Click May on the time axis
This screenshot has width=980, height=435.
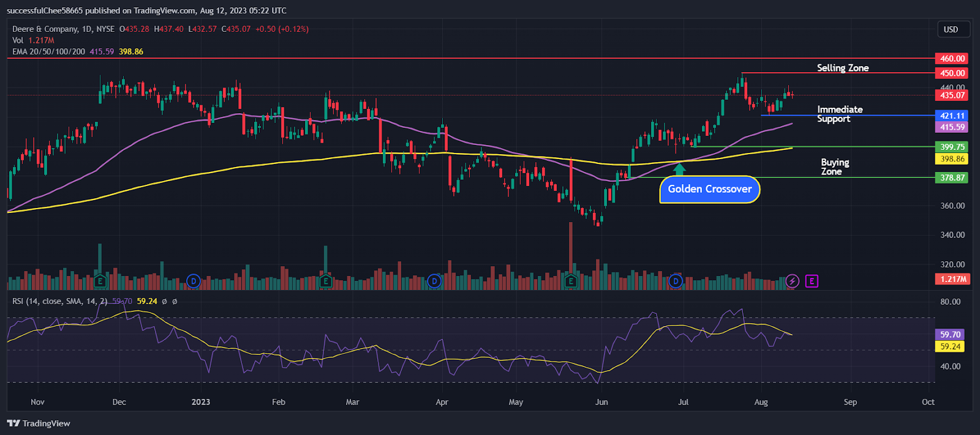pos(516,402)
